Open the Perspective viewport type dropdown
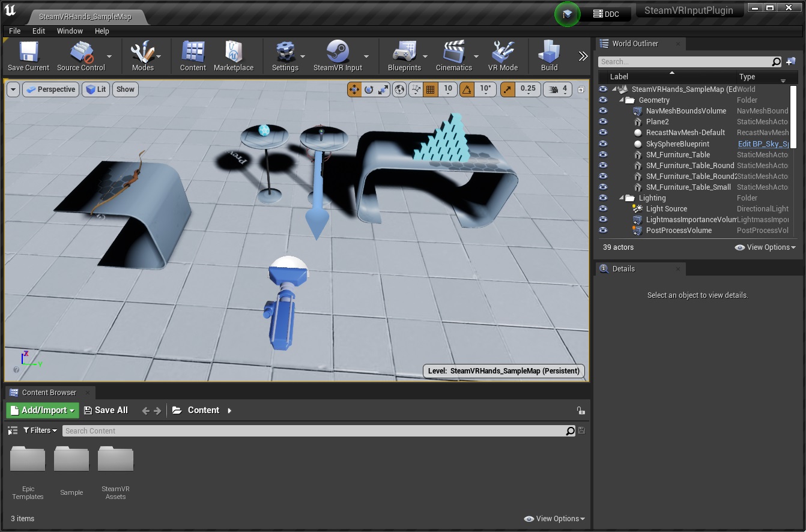 pyautogui.click(x=50, y=89)
